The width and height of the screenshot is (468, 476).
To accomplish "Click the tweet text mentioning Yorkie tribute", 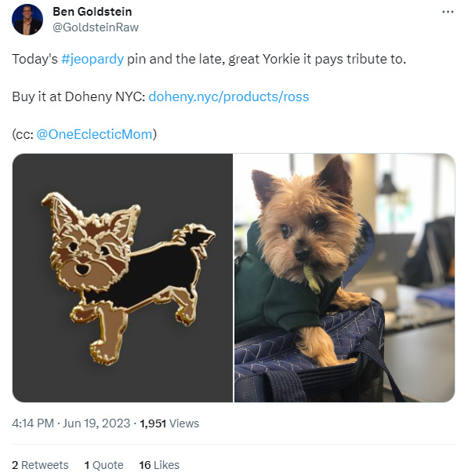I will point(209,59).
